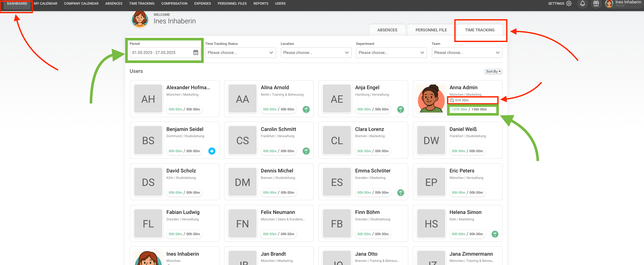The height and width of the screenshot is (265, 644).
Task: Switch to the Absences dashboard tab
Action: point(387,30)
